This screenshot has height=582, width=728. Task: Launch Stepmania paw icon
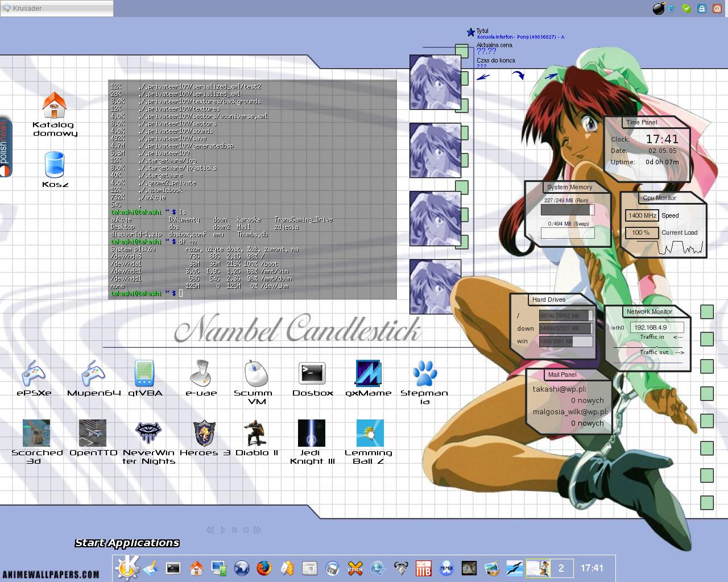425,373
